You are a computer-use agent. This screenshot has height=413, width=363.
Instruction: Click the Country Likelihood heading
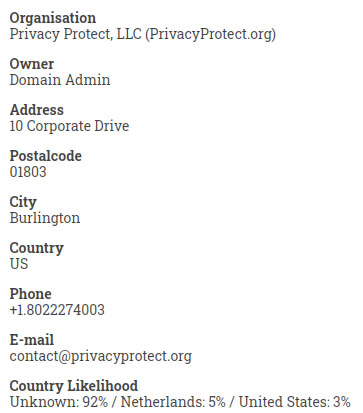point(74,386)
